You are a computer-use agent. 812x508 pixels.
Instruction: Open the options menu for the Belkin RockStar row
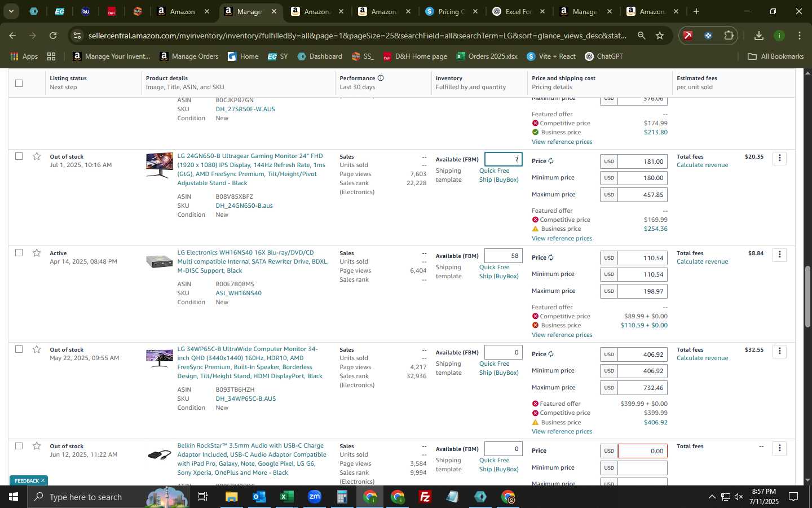(x=780, y=448)
